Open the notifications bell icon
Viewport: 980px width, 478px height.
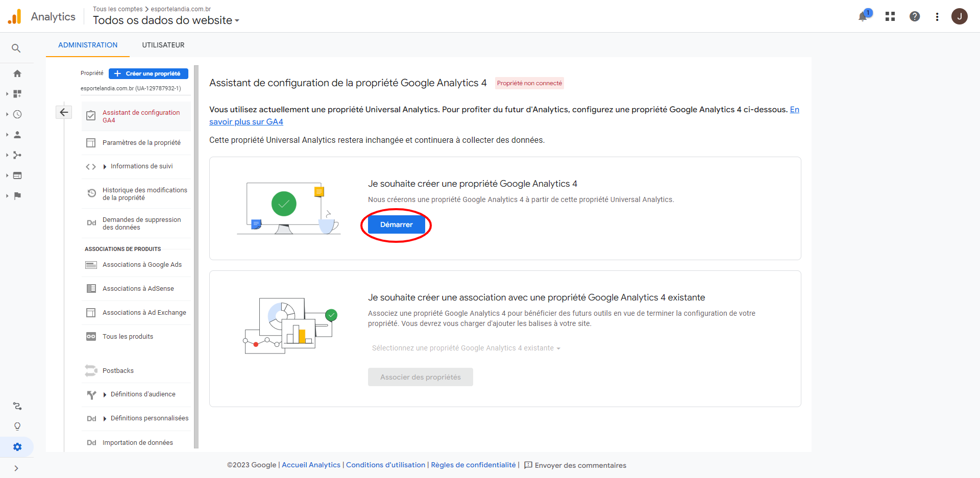(x=863, y=16)
